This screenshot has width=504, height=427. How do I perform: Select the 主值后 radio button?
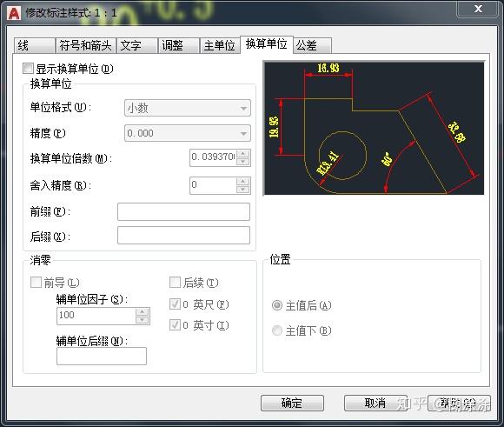click(277, 305)
